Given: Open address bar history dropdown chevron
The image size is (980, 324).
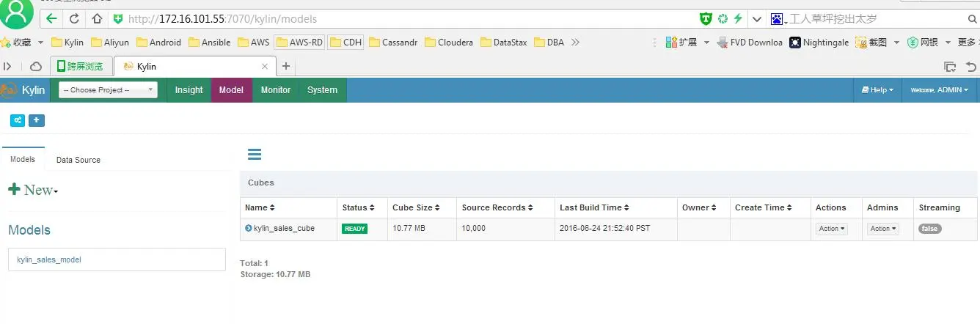Looking at the screenshot, I should coord(756,18).
